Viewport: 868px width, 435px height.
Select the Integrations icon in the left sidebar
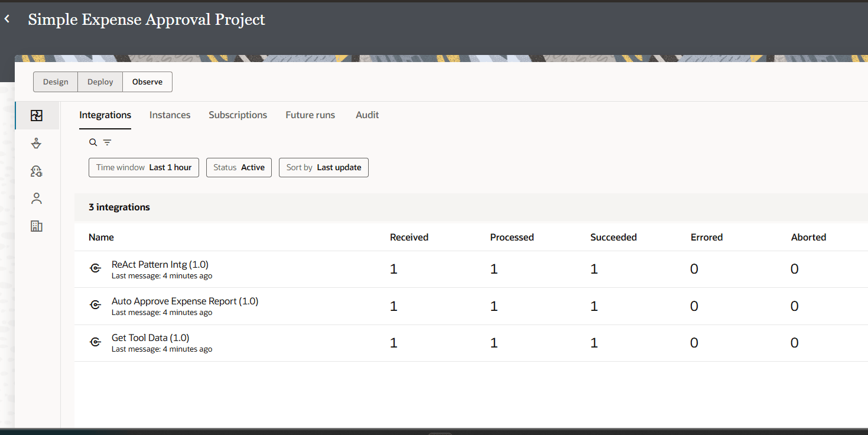coord(37,115)
